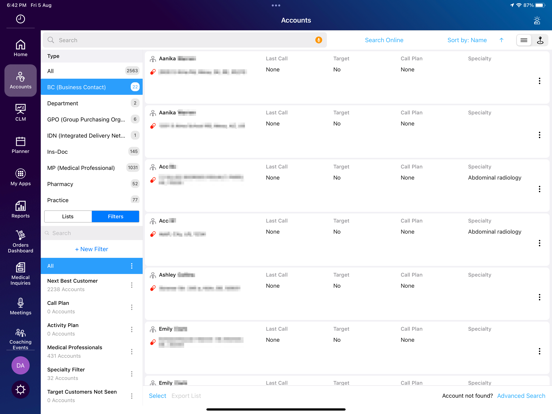Open more options for second Aanika account
The width and height of the screenshot is (552, 414).
tap(539, 135)
